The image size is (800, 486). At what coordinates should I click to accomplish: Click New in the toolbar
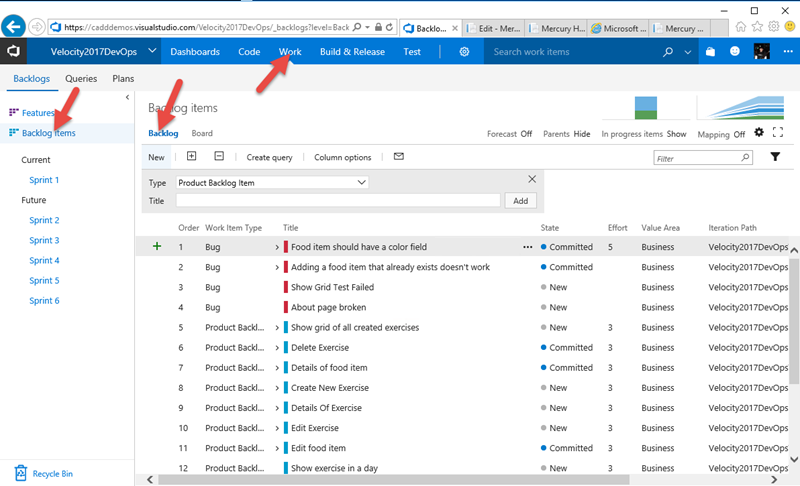coord(156,157)
